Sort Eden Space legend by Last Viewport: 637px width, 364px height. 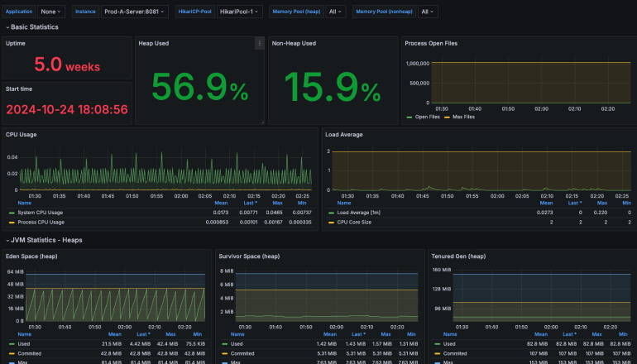click(x=143, y=334)
